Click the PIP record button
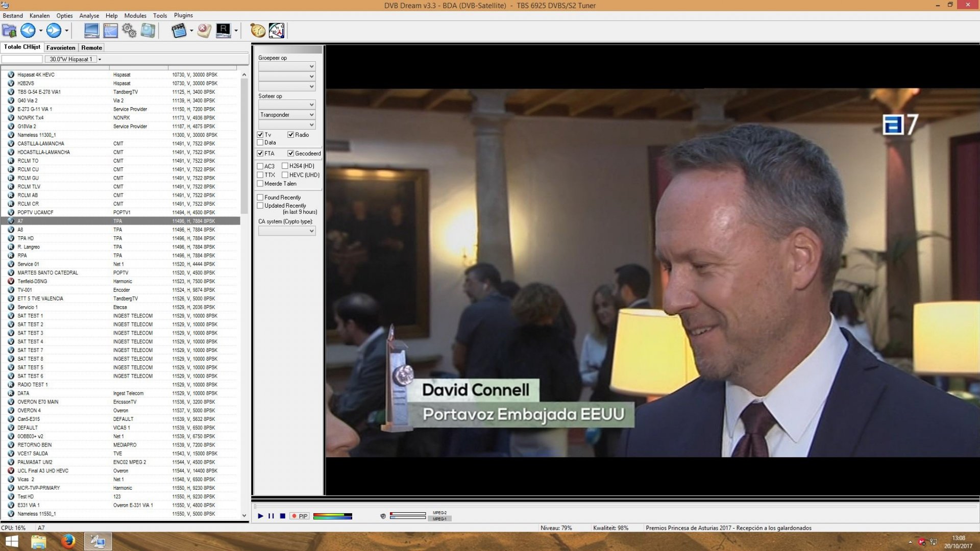Image resolution: width=980 pixels, height=551 pixels. click(300, 516)
